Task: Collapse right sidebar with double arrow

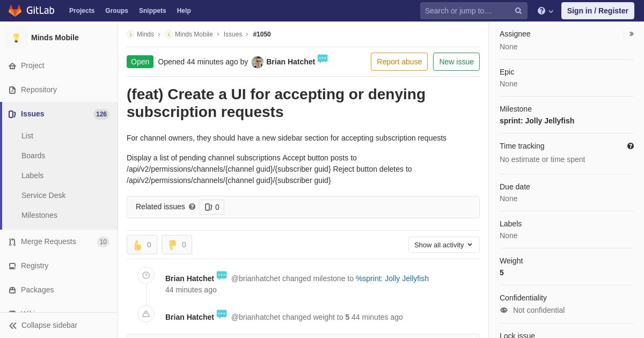Action: point(631,34)
